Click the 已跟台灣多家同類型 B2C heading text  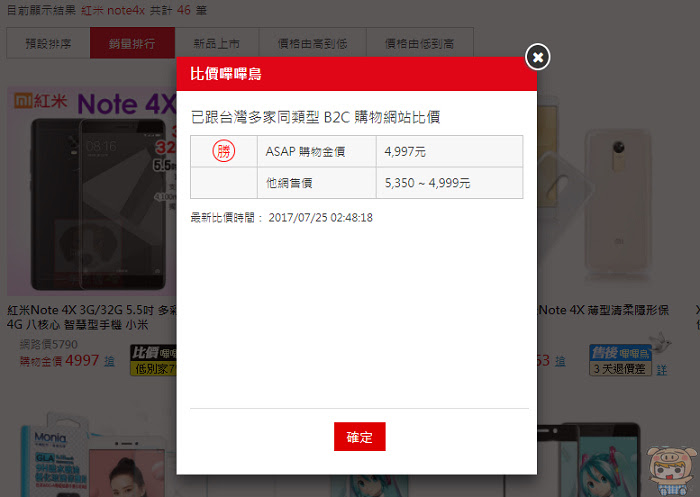point(315,117)
